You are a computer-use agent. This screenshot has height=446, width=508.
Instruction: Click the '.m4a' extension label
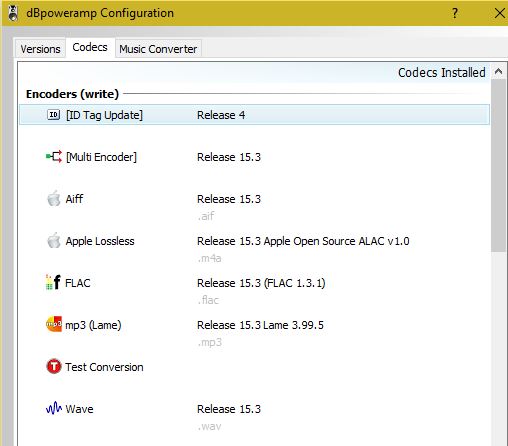(209, 258)
